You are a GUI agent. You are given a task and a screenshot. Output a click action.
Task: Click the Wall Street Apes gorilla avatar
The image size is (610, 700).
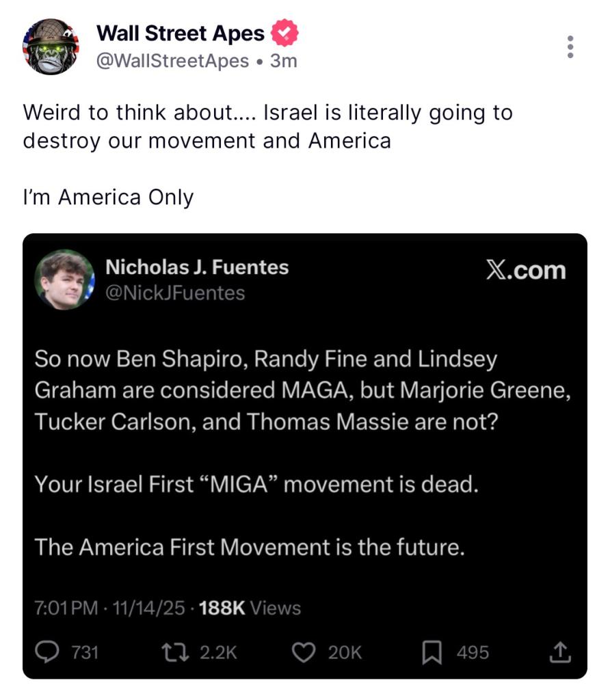coord(51,46)
